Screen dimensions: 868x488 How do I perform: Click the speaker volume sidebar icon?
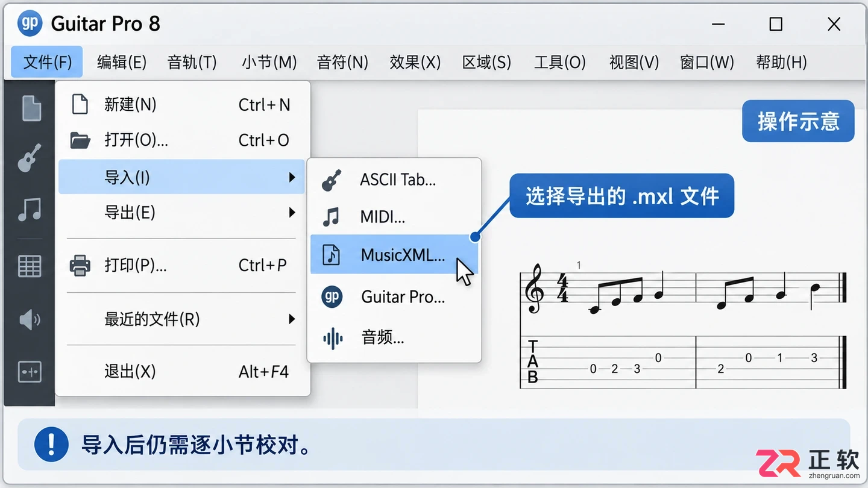pos(30,319)
